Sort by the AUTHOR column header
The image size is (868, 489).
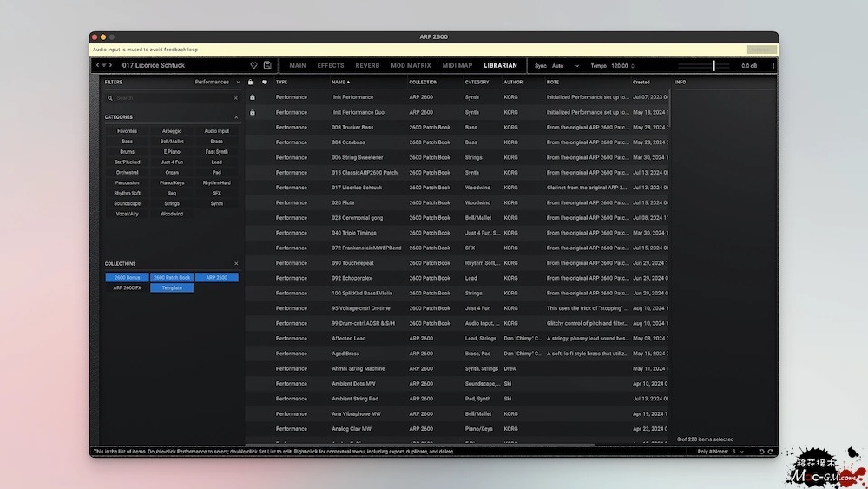coord(513,82)
